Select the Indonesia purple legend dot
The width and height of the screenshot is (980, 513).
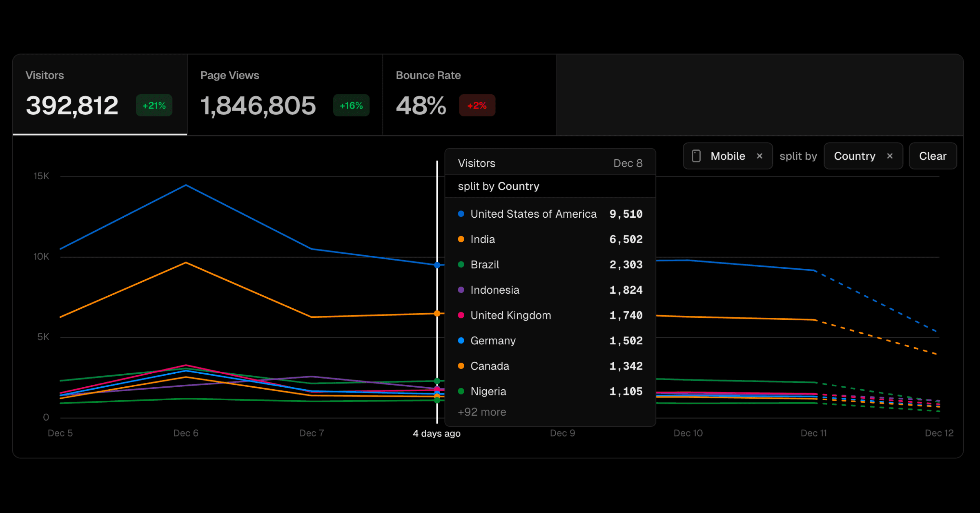click(461, 290)
